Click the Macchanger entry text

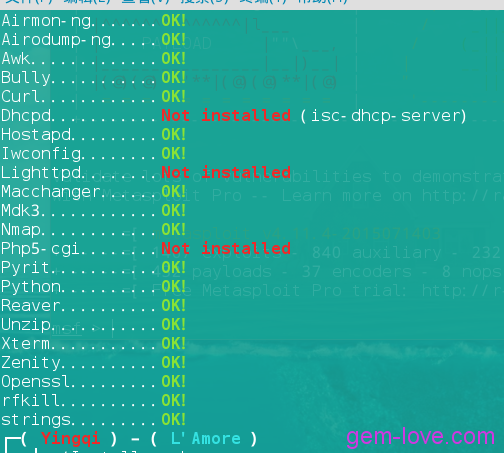(51, 192)
